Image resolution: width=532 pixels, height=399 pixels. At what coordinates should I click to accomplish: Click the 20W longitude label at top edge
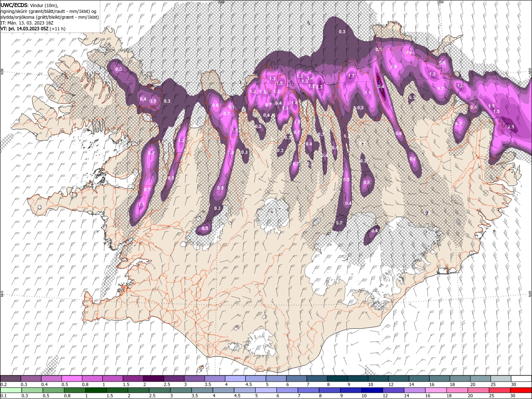tap(221, 2)
